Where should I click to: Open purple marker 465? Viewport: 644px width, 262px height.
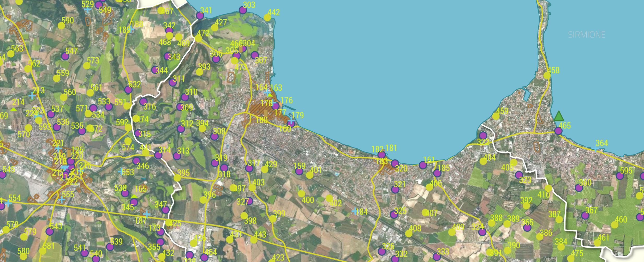(x=558, y=131)
